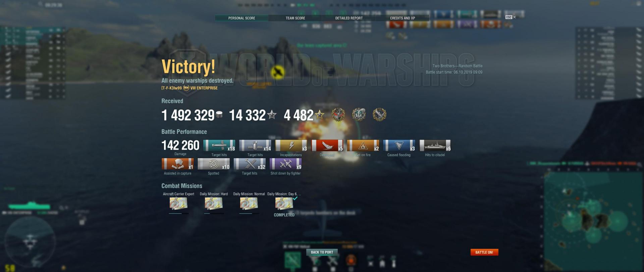Screen dimensions: 644x272
Task: Click the torpedo Target hits x18 ribbon
Action: click(219, 146)
